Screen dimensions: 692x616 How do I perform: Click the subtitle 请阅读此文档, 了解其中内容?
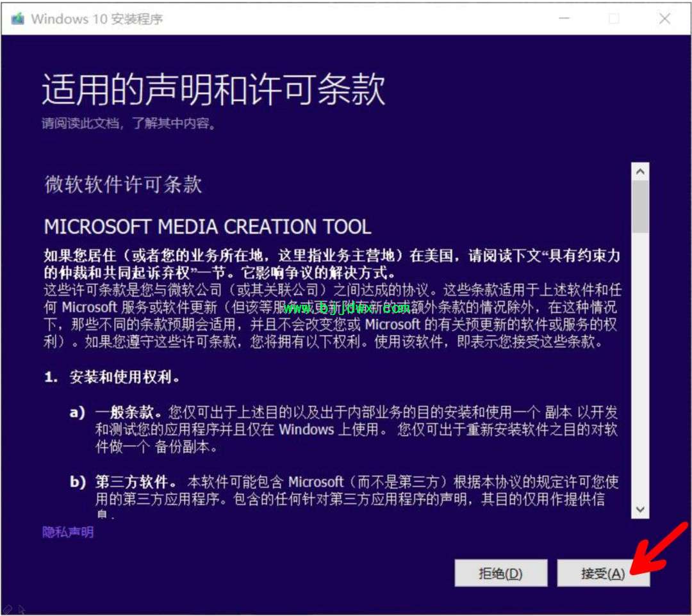pos(129,123)
